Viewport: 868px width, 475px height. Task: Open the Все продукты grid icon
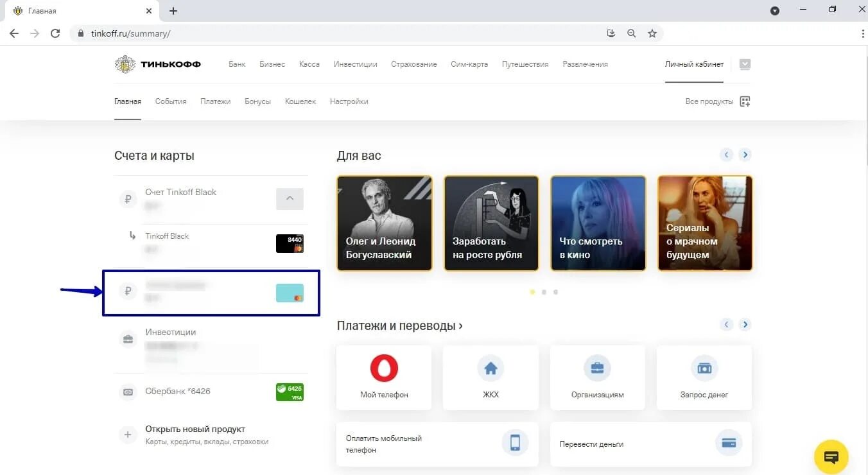click(745, 101)
